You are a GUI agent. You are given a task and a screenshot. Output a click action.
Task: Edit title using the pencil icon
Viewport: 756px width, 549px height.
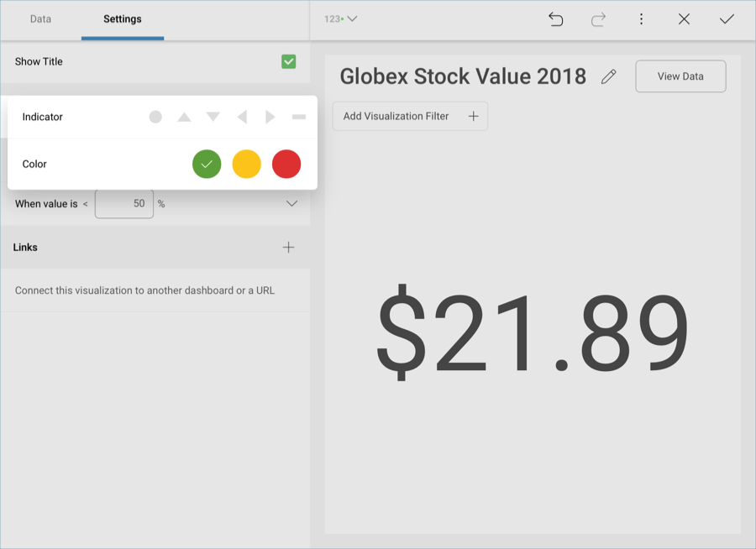pyautogui.click(x=609, y=76)
